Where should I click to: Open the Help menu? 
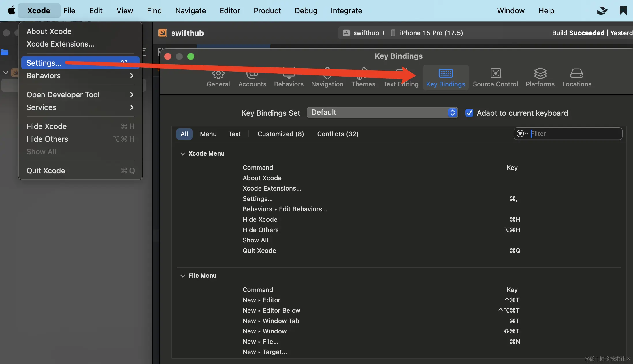tap(546, 11)
